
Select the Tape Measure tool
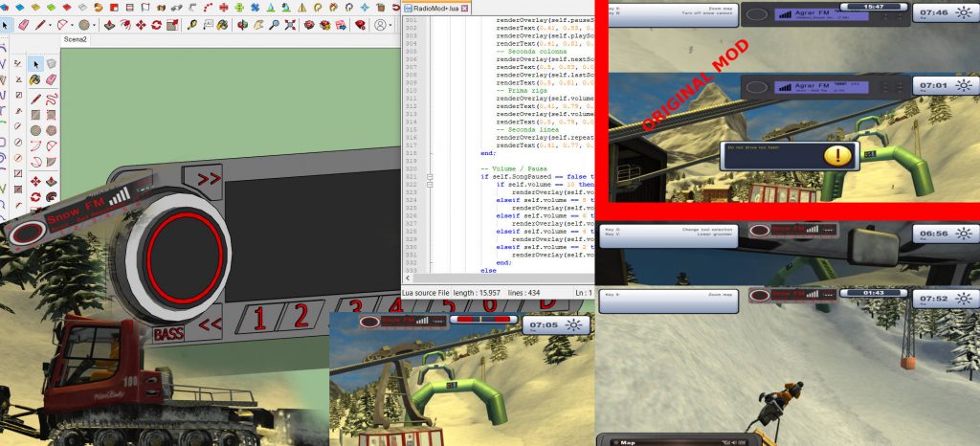[x=192, y=25]
